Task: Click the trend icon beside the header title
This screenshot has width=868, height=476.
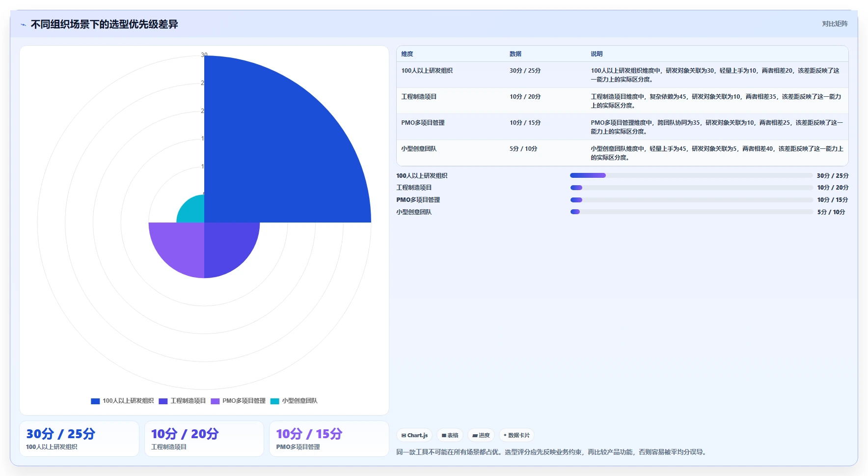Action: coord(23,25)
